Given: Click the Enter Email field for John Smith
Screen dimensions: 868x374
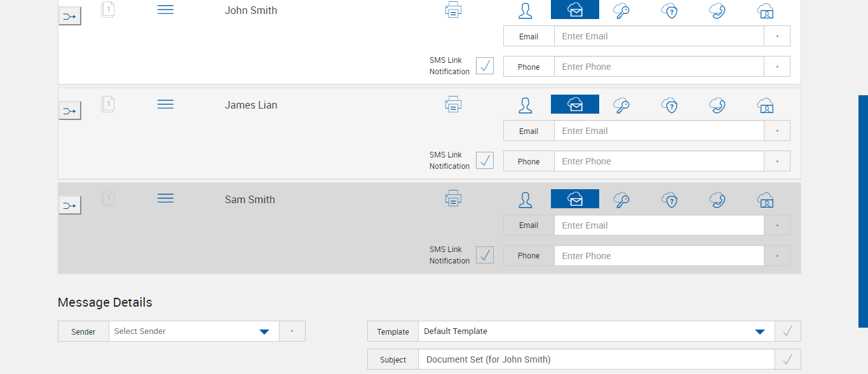Looking at the screenshot, I should click(x=659, y=36).
